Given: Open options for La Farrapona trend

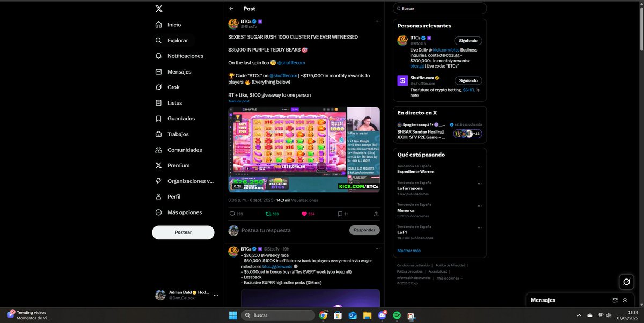Looking at the screenshot, I should [x=480, y=183].
